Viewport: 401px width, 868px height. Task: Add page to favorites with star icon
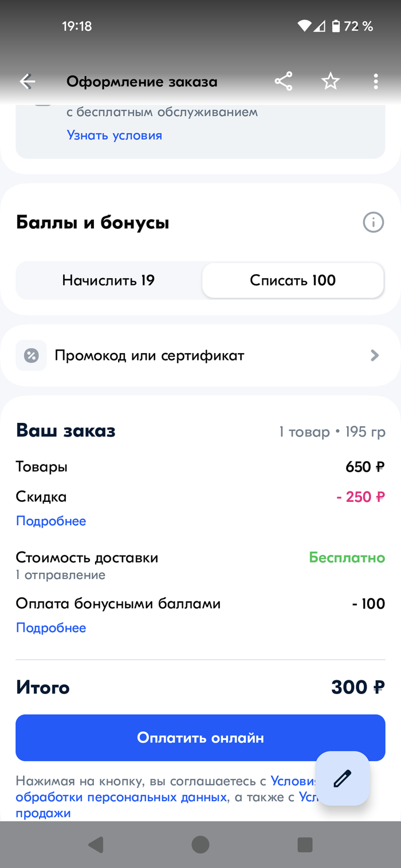pyautogui.click(x=330, y=82)
